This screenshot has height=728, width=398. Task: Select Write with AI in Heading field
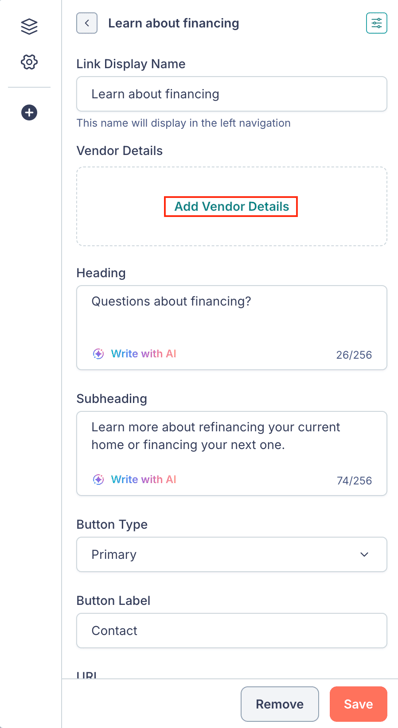[144, 354]
